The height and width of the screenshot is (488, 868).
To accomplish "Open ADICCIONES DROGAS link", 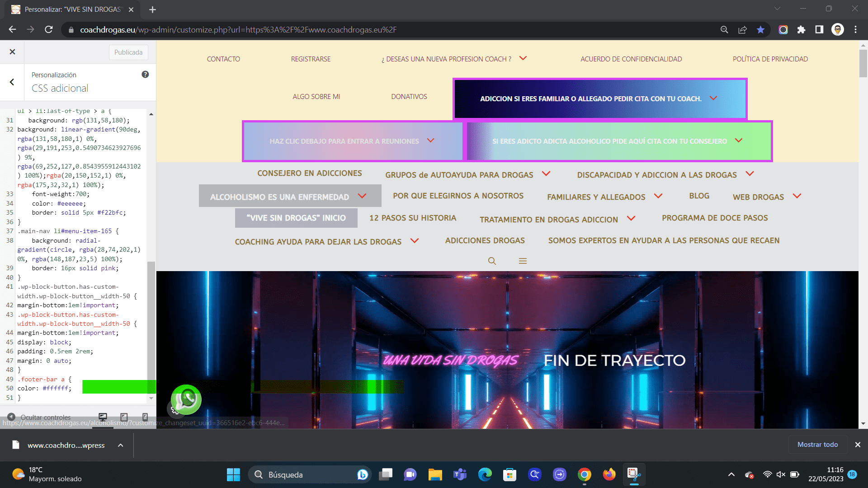I will tap(485, 241).
